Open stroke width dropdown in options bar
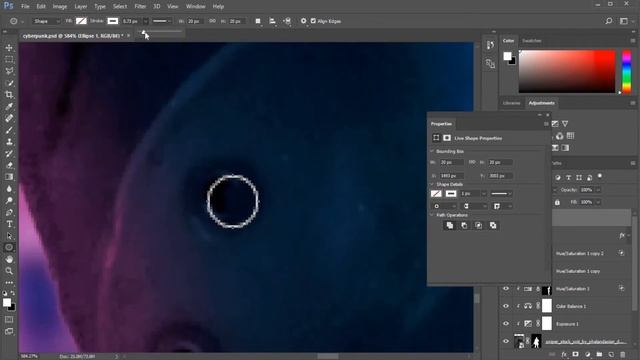Screen dimensions: 640x360 [x=146, y=21]
